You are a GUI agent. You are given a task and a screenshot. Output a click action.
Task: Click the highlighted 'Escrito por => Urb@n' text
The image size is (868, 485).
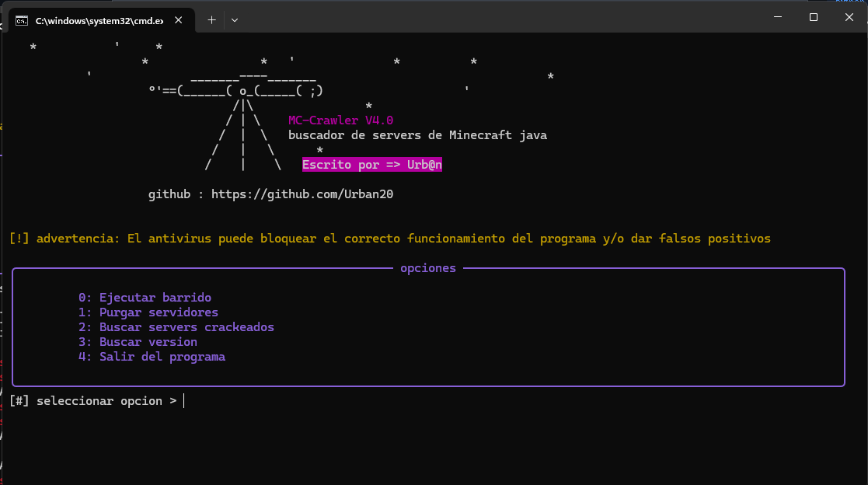click(372, 165)
